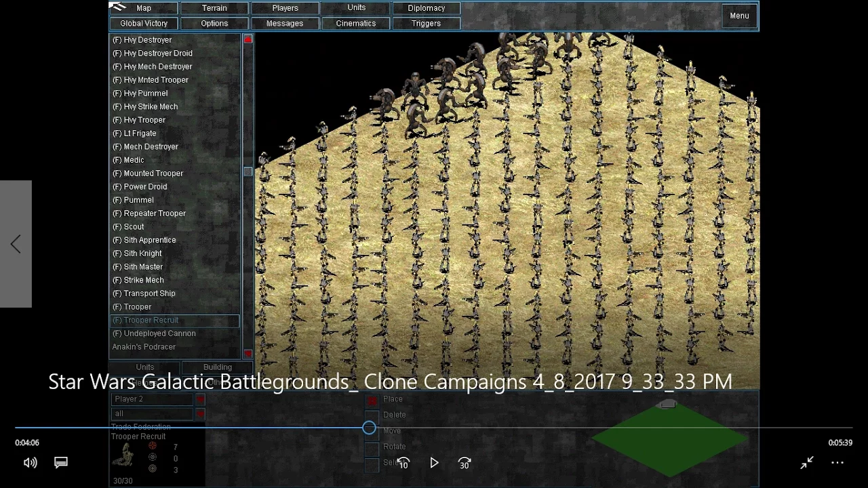The width and height of the screenshot is (868, 488).
Task: Open the Map editor tab
Action: click(144, 8)
